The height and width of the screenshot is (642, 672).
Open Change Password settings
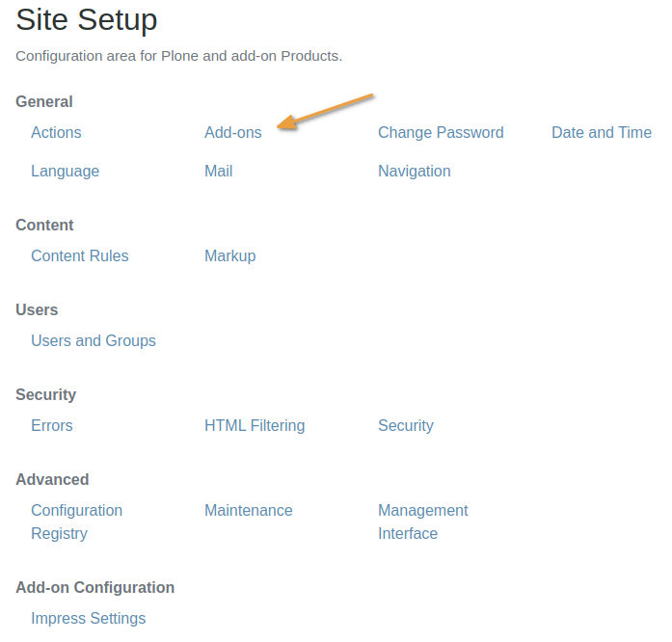[441, 133]
